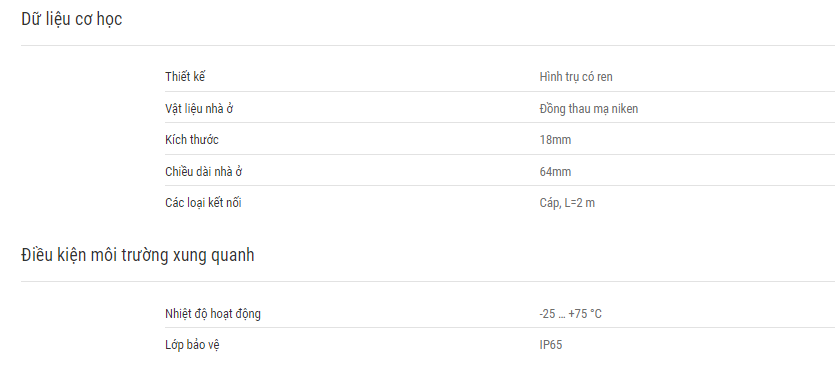Click the 'Cáp, L=2 m' value
The width and height of the screenshot is (835, 366).
coord(567,203)
